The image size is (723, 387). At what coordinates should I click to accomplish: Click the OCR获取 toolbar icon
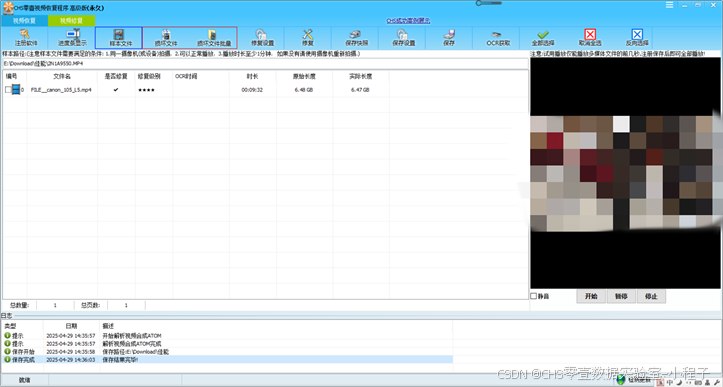pos(496,35)
